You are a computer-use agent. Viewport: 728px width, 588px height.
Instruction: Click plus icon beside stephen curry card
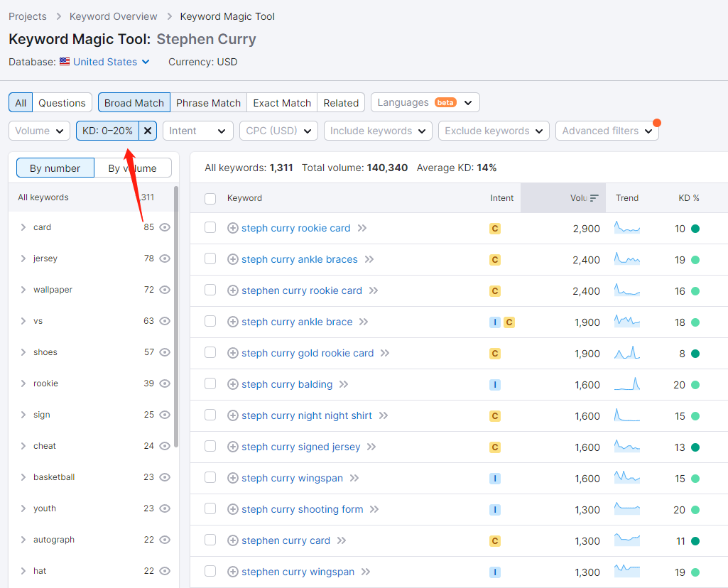point(232,540)
